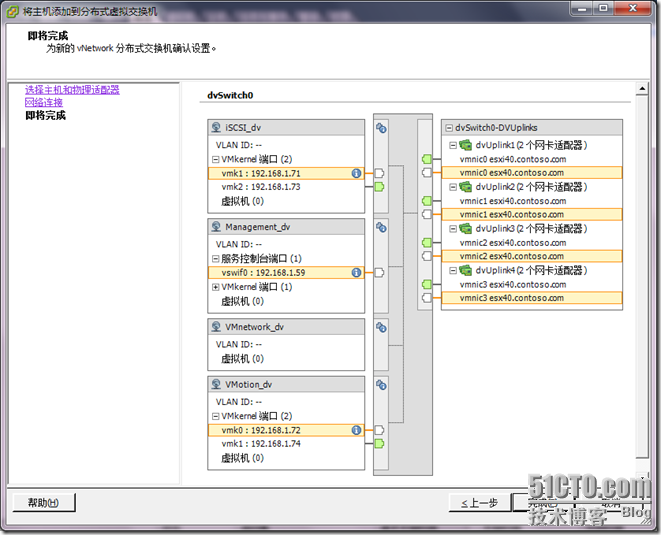This screenshot has width=661, height=535.
Task: Click the wizard title bar application icon
Action: 13,11
